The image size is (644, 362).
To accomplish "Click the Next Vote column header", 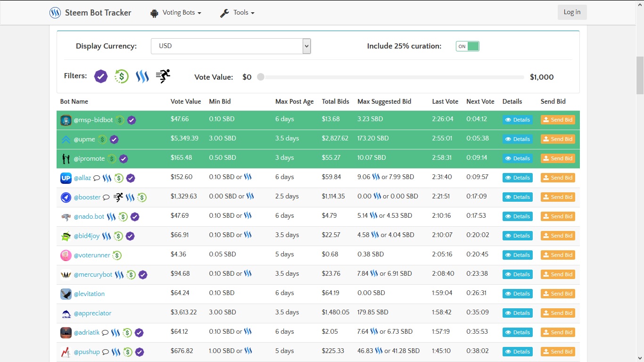I will 480,101.
